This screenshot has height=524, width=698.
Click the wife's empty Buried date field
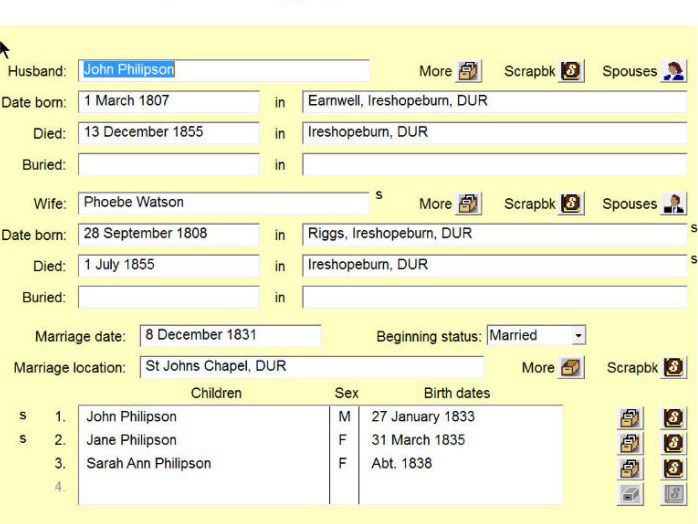point(169,297)
